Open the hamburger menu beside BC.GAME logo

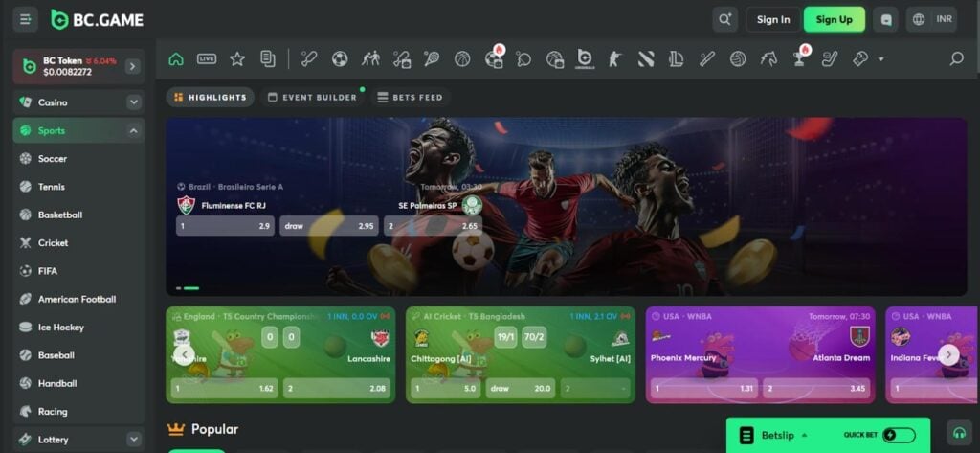point(26,19)
